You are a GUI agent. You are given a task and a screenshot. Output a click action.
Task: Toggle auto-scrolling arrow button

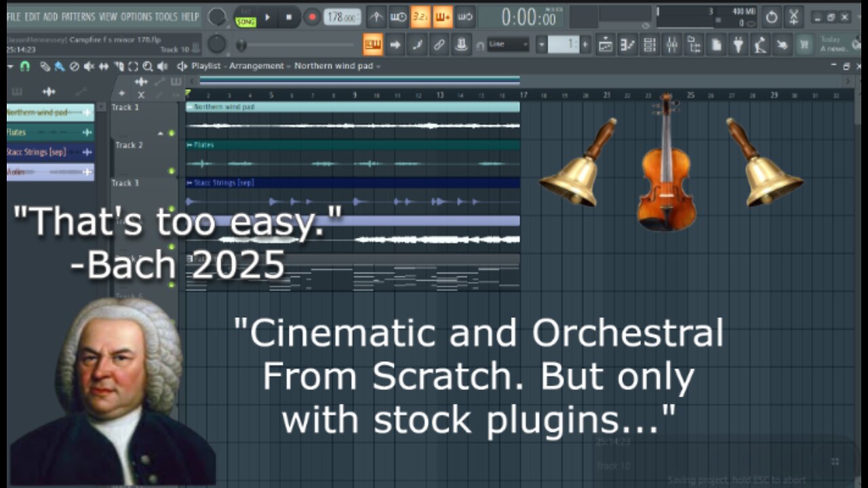[x=395, y=45]
